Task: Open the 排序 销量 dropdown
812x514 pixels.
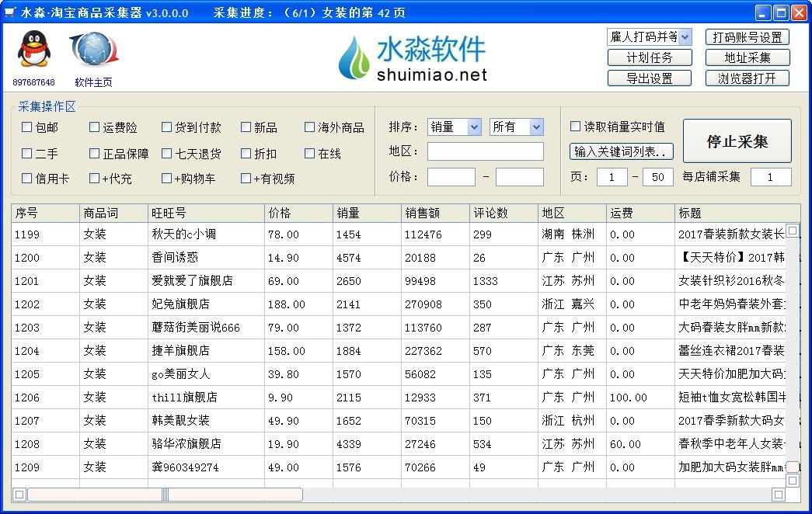Action: pos(454,127)
